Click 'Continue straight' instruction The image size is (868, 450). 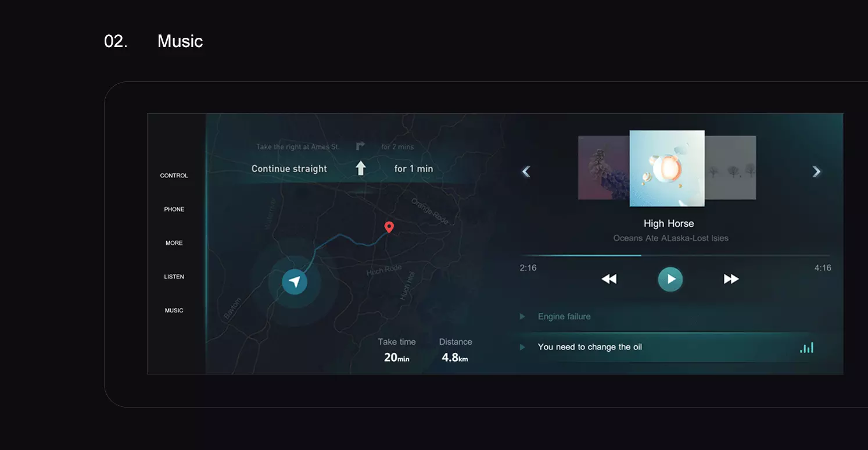[289, 169]
